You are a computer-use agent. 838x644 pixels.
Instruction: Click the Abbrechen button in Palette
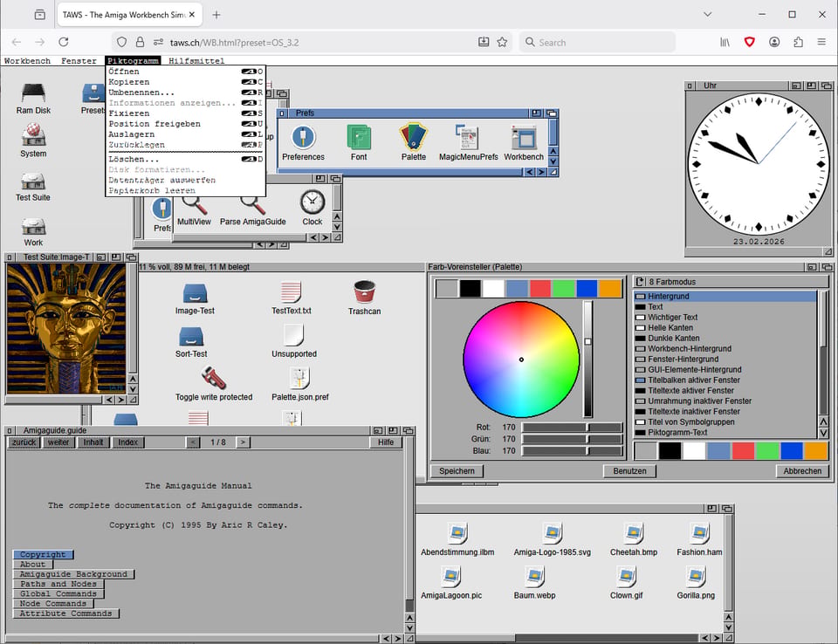coord(802,471)
